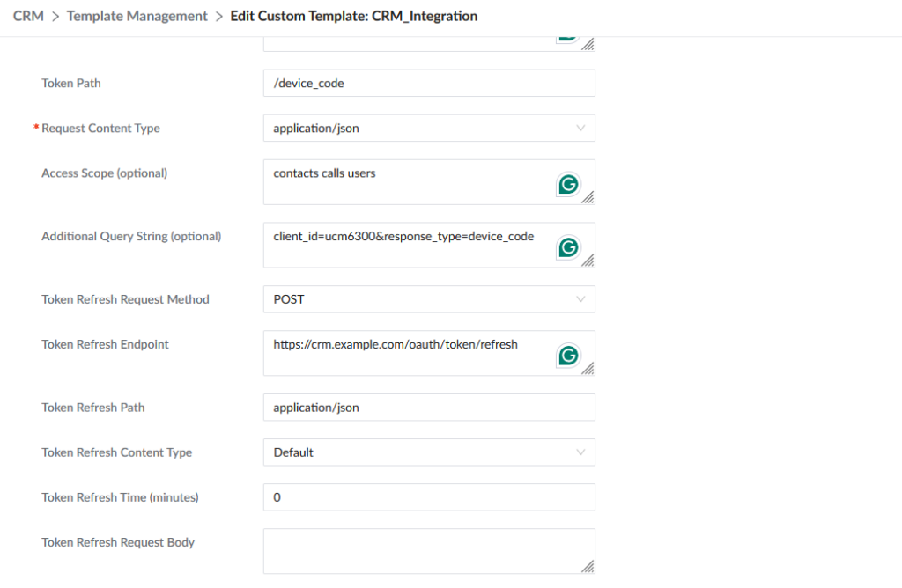This screenshot has width=902, height=588.
Task: Open Request Content Type dropdown
Action: [x=429, y=129]
